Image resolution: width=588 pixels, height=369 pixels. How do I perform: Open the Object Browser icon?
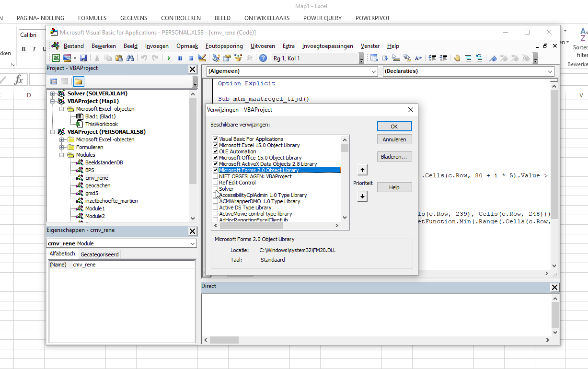point(238,58)
